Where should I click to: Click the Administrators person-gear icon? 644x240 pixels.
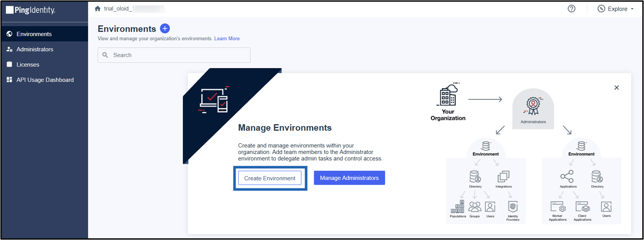point(9,49)
